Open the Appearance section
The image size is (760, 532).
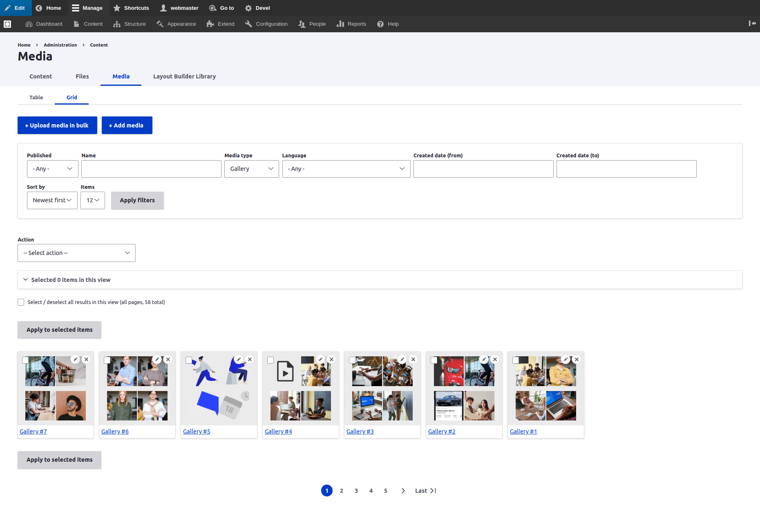coord(176,24)
